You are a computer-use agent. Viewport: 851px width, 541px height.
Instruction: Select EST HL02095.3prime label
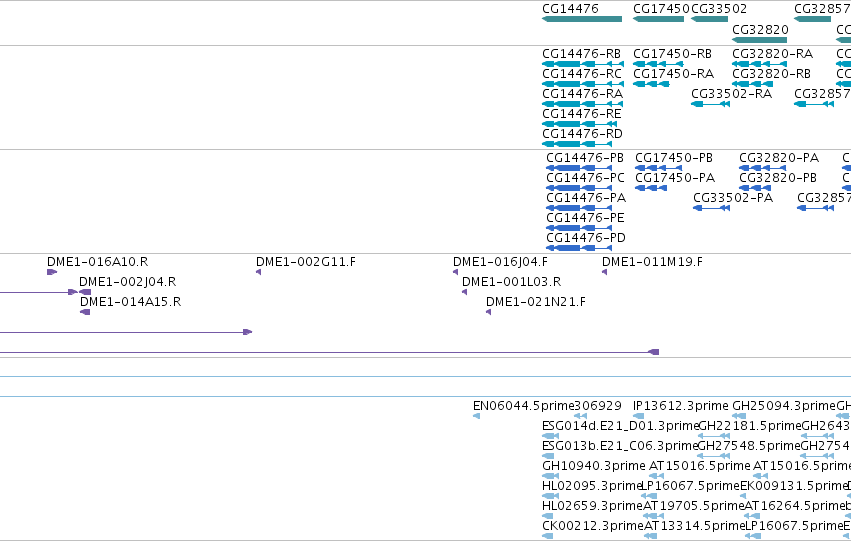coord(593,486)
